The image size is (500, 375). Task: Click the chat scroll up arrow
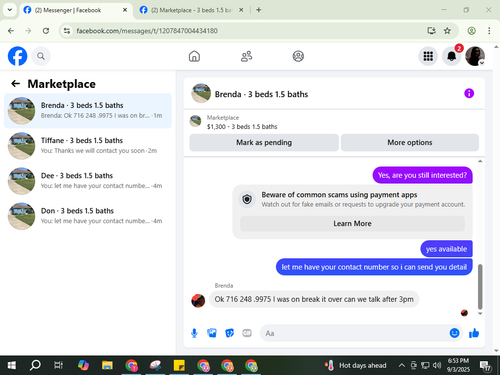pyautogui.click(x=480, y=161)
